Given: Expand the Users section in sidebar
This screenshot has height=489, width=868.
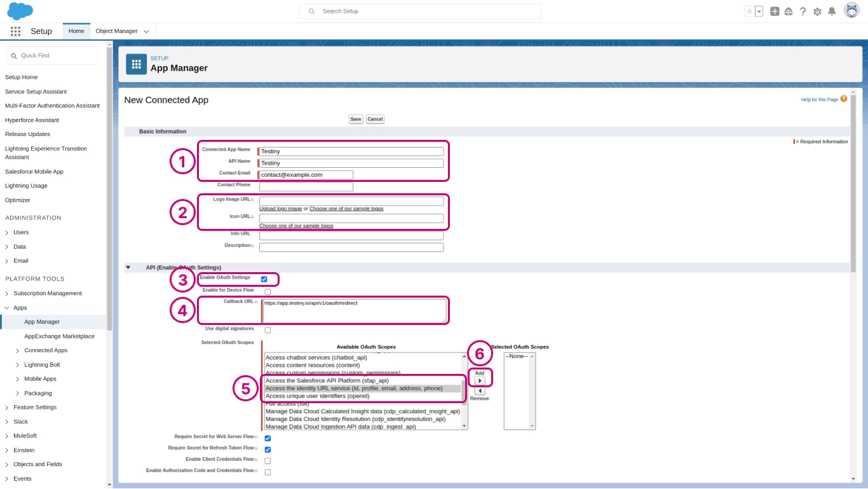Looking at the screenshot, I should [7, 233].
